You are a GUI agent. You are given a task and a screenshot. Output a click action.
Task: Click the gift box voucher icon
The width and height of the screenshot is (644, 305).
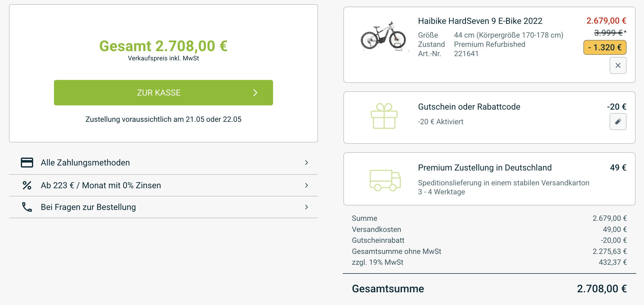(384, 116)
